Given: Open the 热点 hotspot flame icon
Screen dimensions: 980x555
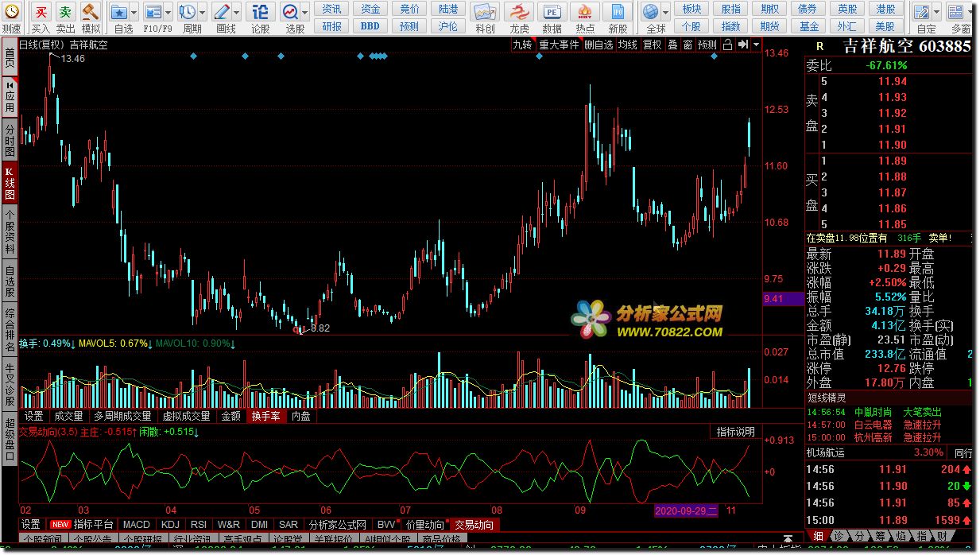Looking at the screenshot, I should point(585,12).
